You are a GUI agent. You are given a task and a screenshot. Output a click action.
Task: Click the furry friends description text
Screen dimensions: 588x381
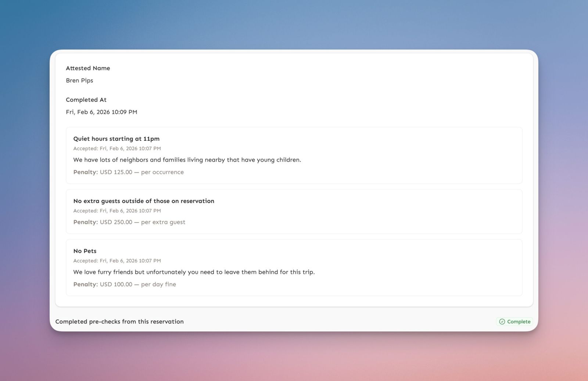(x=194, y=272)
